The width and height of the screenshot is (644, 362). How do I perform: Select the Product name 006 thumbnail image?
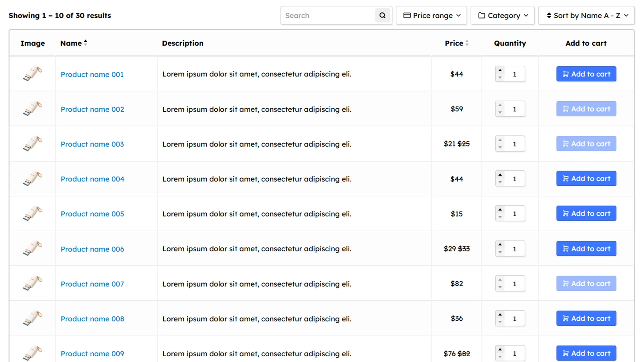33,249
